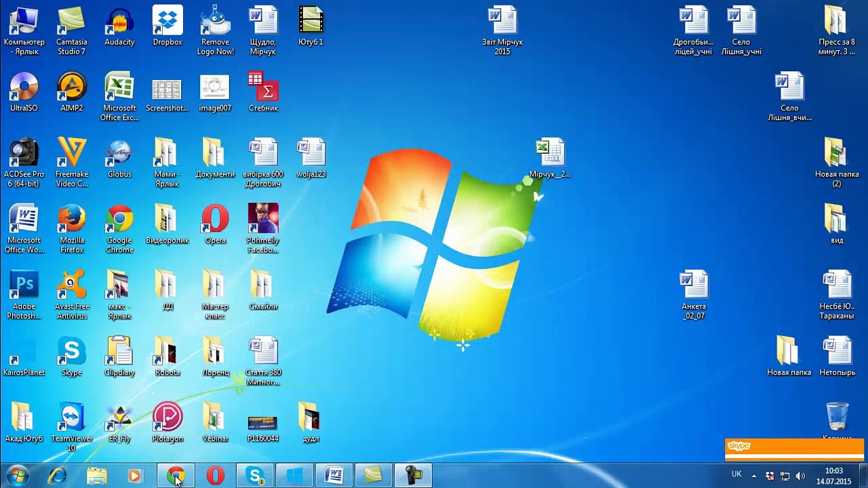Open Windows Explorer from the taskbar
868x488 pixels.
click(x=96, y=476)
